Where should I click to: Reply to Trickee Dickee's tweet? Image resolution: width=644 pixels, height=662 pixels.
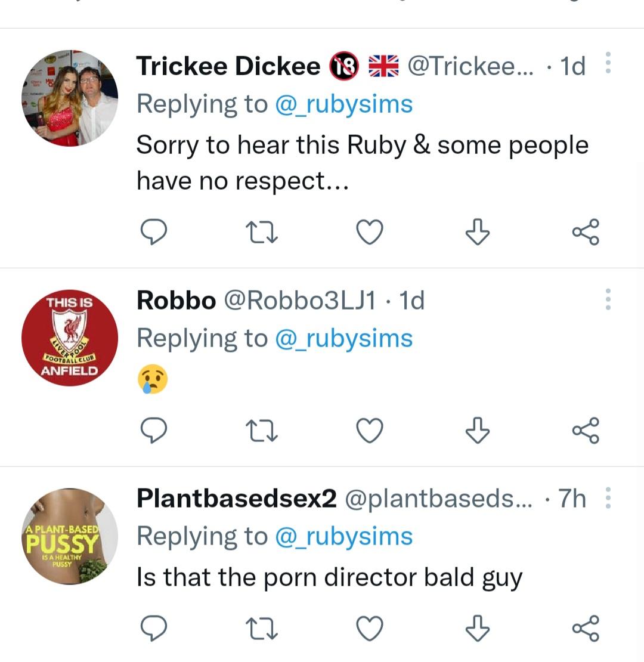click(153, 232)
